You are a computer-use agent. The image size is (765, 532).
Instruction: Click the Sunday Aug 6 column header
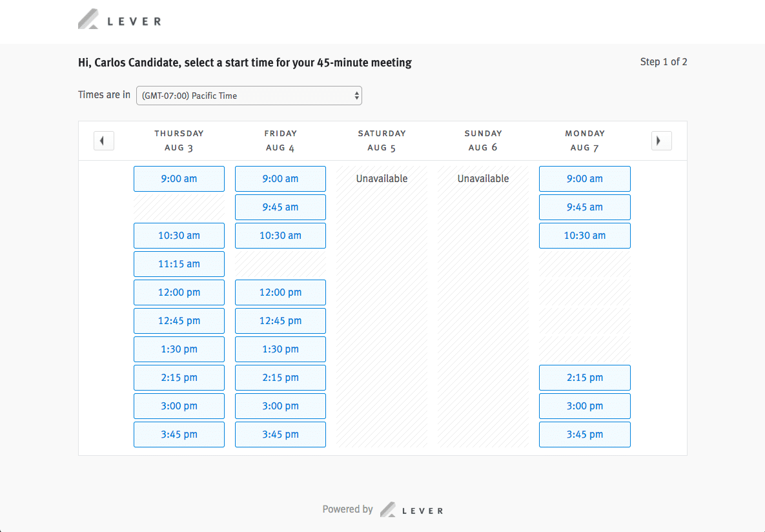tap(483, 141)
